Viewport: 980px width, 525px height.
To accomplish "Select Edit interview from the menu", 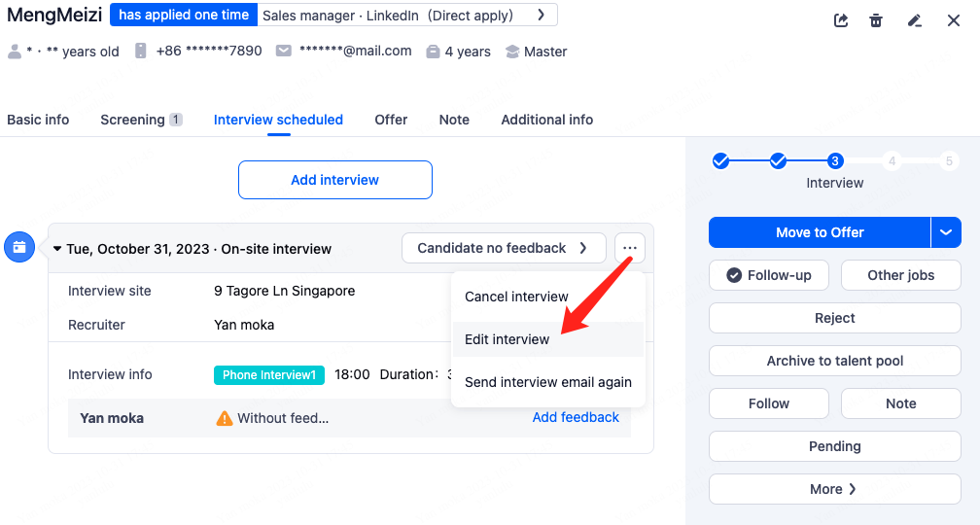I will coord(507,339).
